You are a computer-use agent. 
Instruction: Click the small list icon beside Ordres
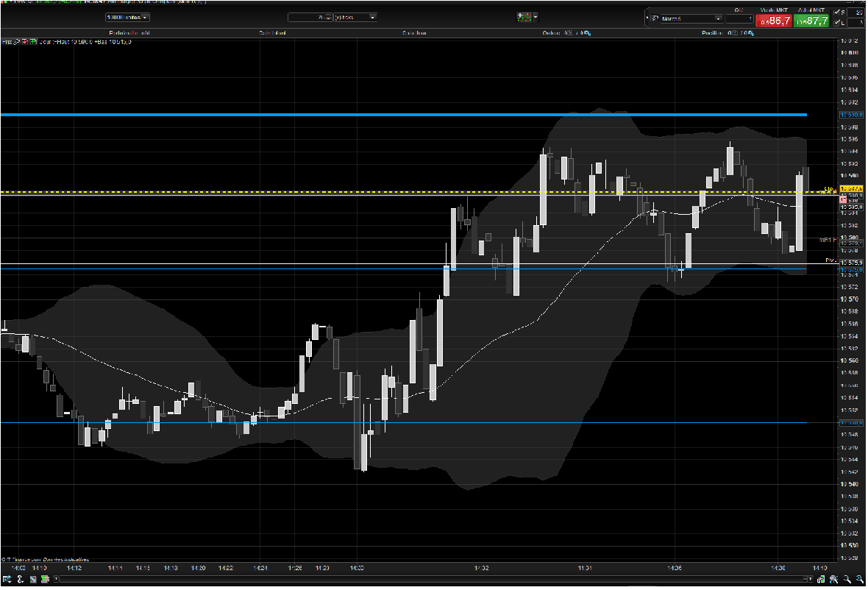[x=570, y=33]
